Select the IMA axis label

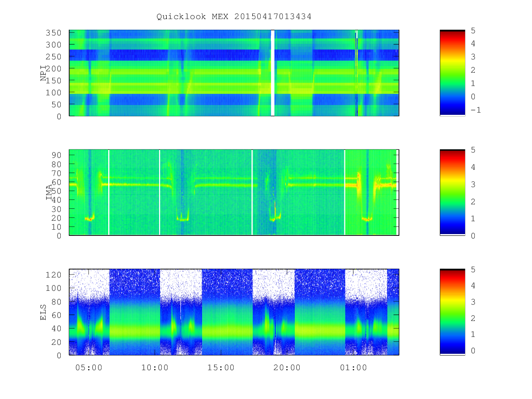click(x=49, y=192)
